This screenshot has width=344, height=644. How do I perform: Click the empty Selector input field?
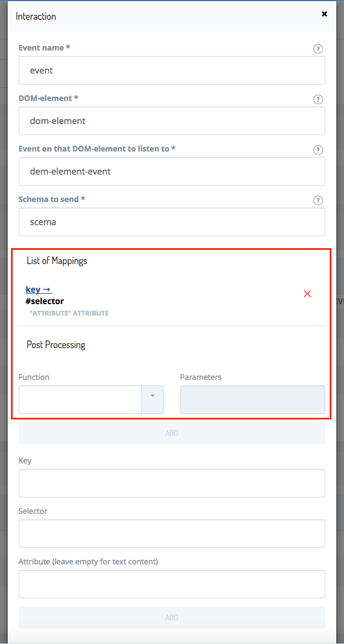click(x=172, y=534)
